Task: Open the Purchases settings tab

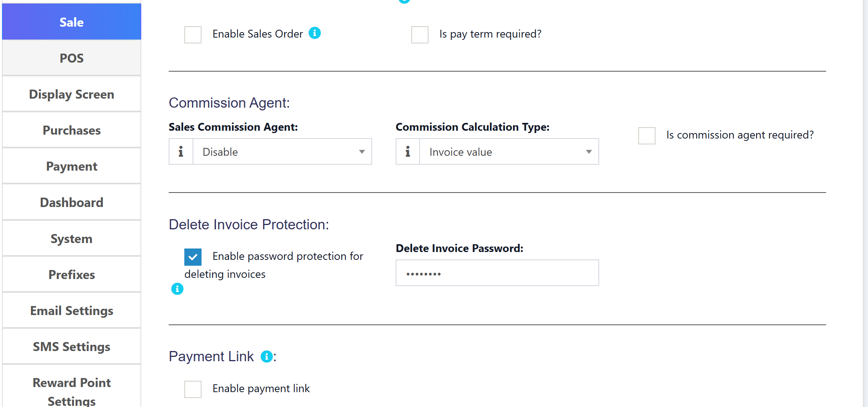Action: click(x=71, y=130)
